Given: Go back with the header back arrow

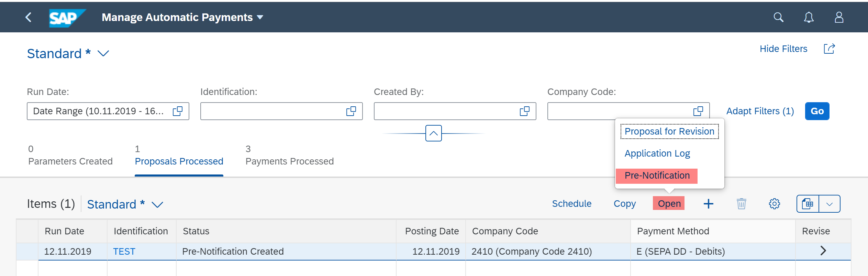Looking at the screenshot, I should 29,17.
